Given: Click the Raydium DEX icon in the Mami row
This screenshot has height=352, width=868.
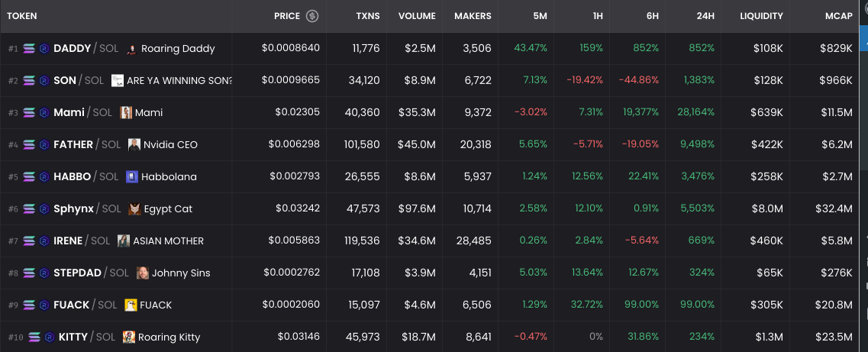Looking at the screenshot, I should coord(44,113).
